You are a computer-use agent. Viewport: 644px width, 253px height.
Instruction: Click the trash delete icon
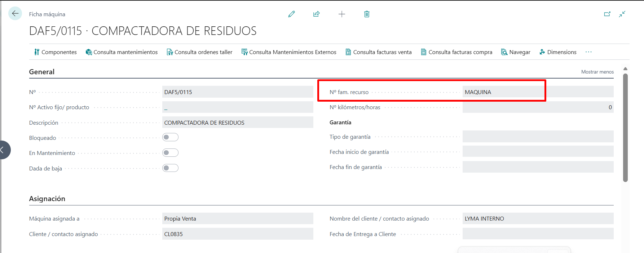[x=367, y=14]
